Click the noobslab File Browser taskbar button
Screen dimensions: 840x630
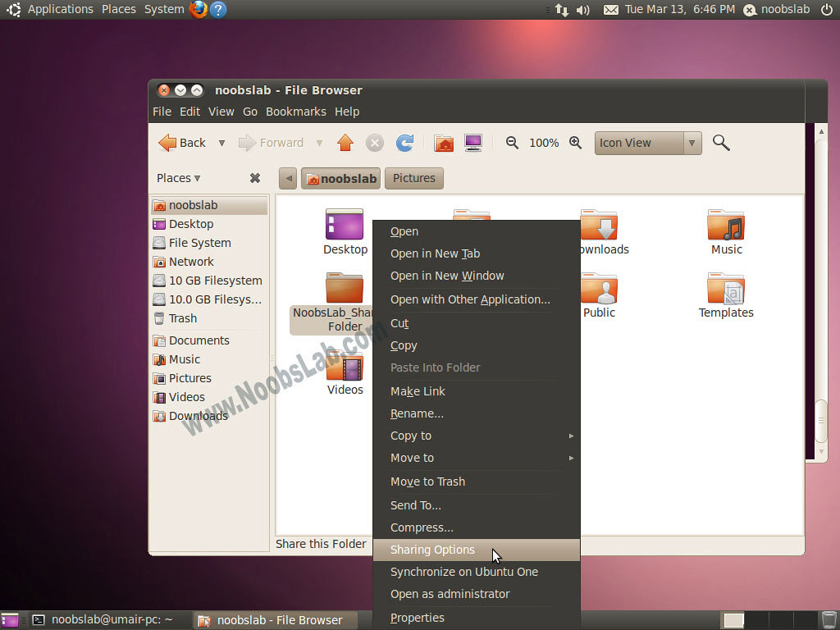tap(275, 620)
